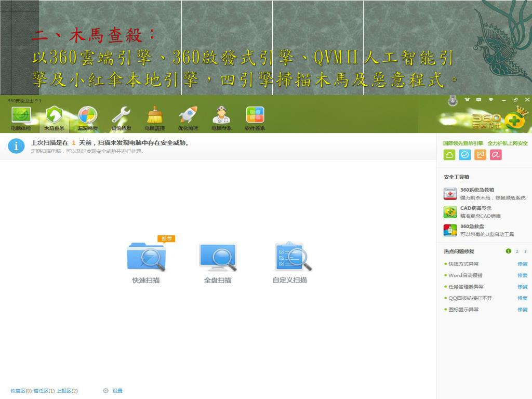Open the main menu dropdown arrow in title bar

point(491,100)
